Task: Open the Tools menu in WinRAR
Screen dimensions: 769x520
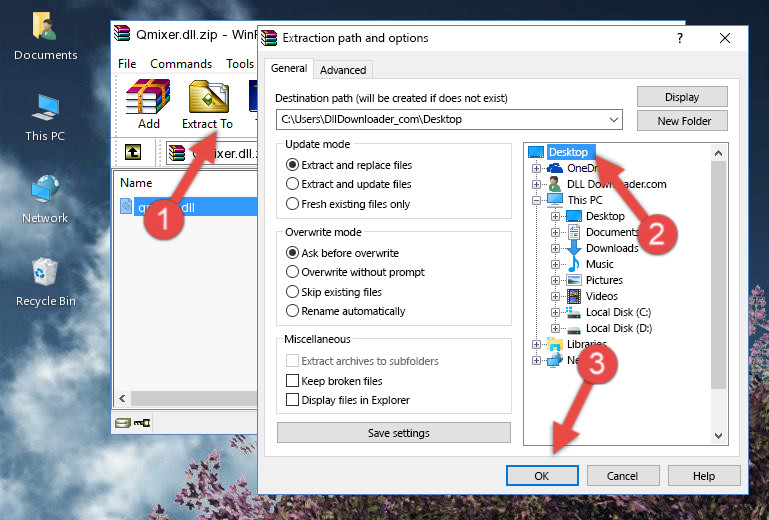Action: pyautogui.click(x=240, y=64)
